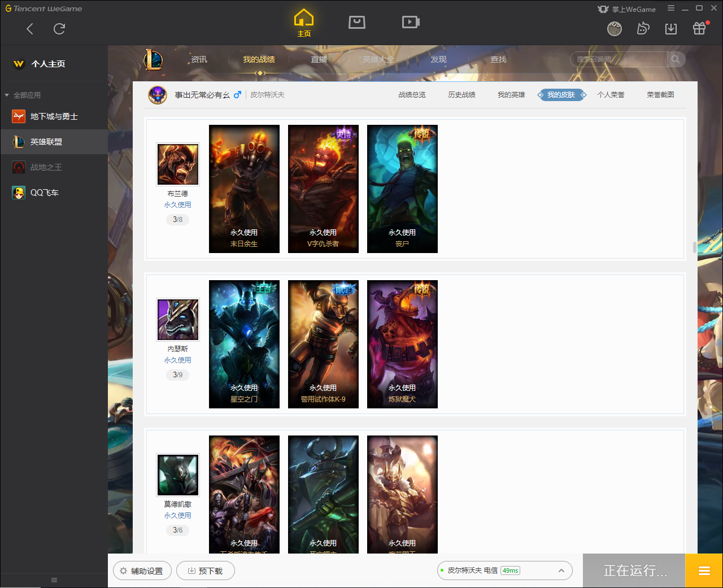The width and height of the screenshot is (723, 588).
Task: Click the League of Legends logo icon
Action: 153,59
